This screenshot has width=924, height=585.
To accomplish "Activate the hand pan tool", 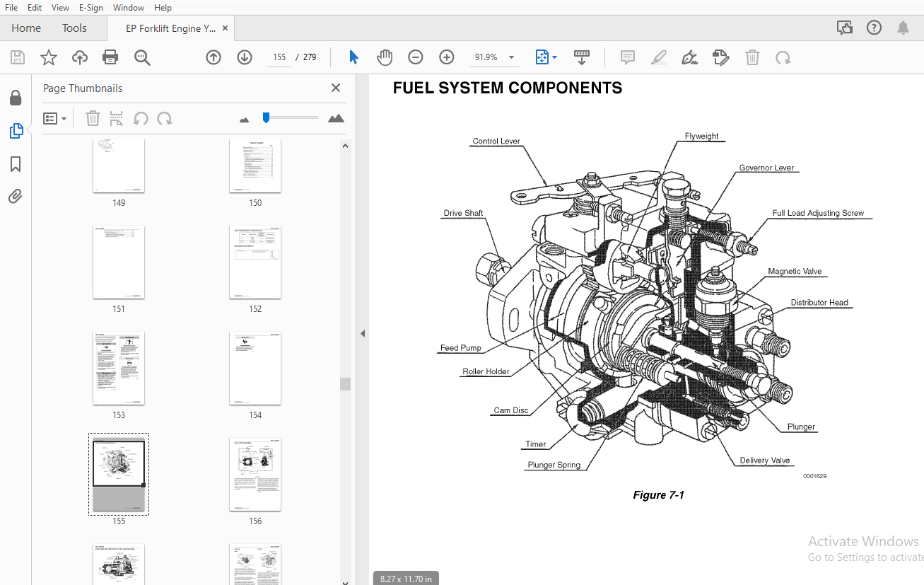I will click(x=384, y=57).
